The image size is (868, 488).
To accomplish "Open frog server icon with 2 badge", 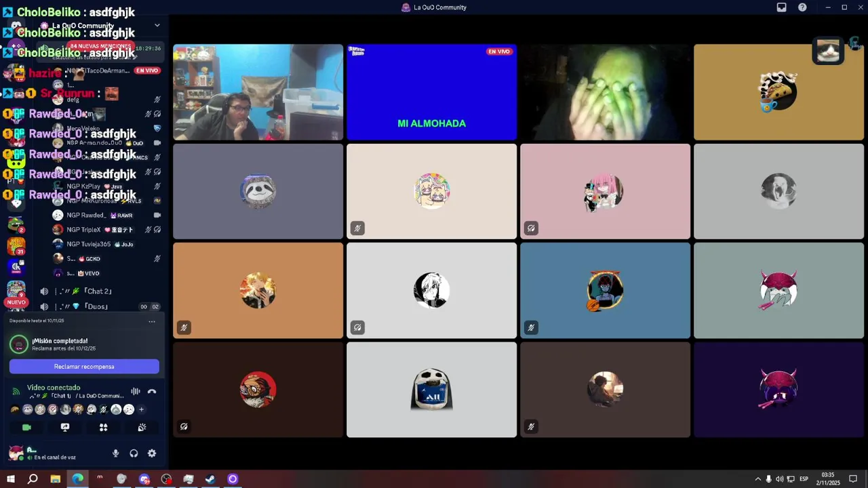I will click(16, 224).
